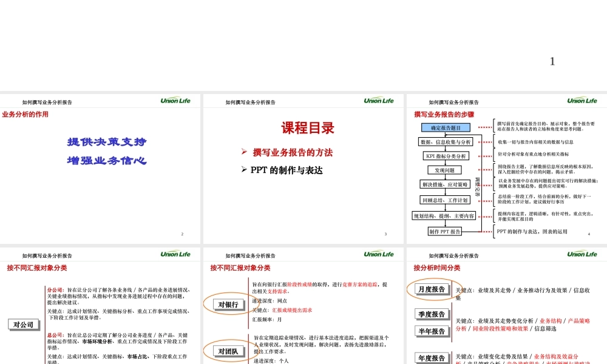Select the 撰写业务报告的步骤 flowchart slide
Image resolution: width=607 pixels, height=364 pixels.
(507, 169)
